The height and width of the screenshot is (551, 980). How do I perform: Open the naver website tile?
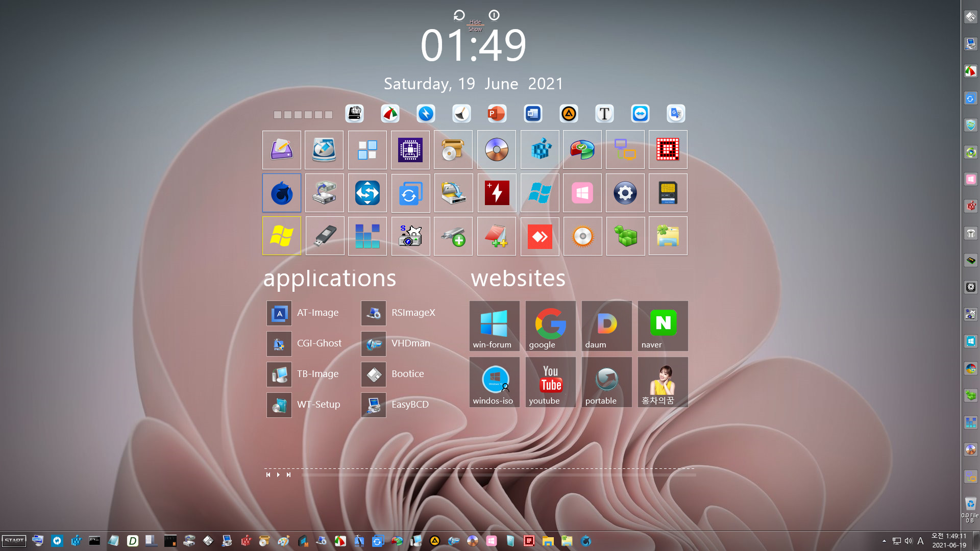[663, 325]
